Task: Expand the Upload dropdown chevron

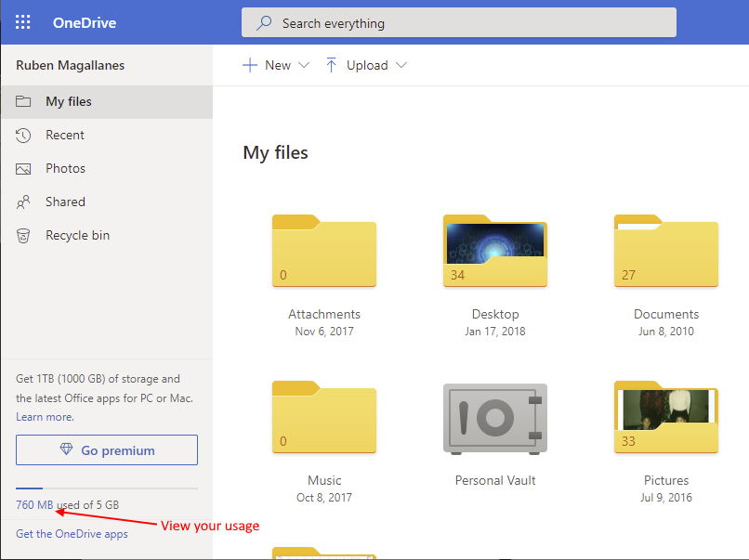Action: coord(401,65)
